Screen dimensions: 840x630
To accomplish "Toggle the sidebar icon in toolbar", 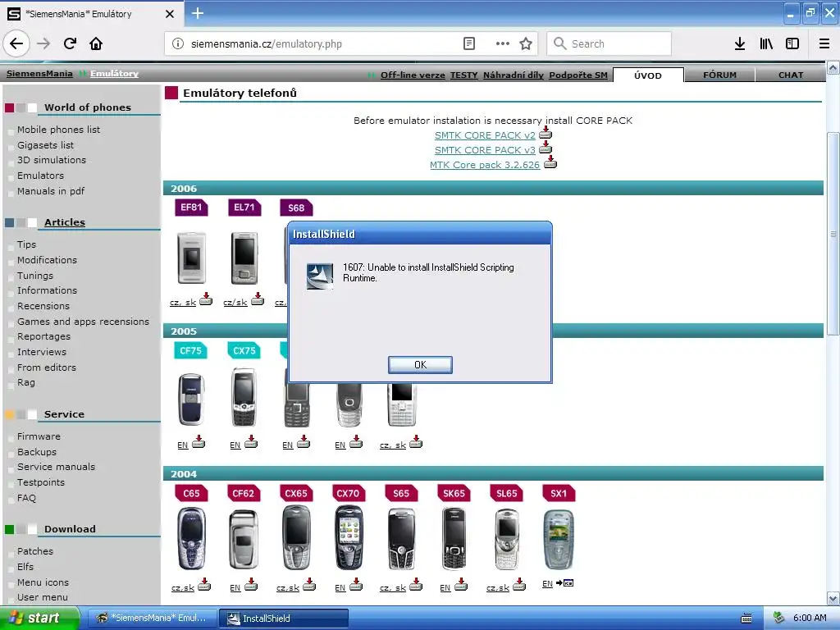I will (792, 43).
